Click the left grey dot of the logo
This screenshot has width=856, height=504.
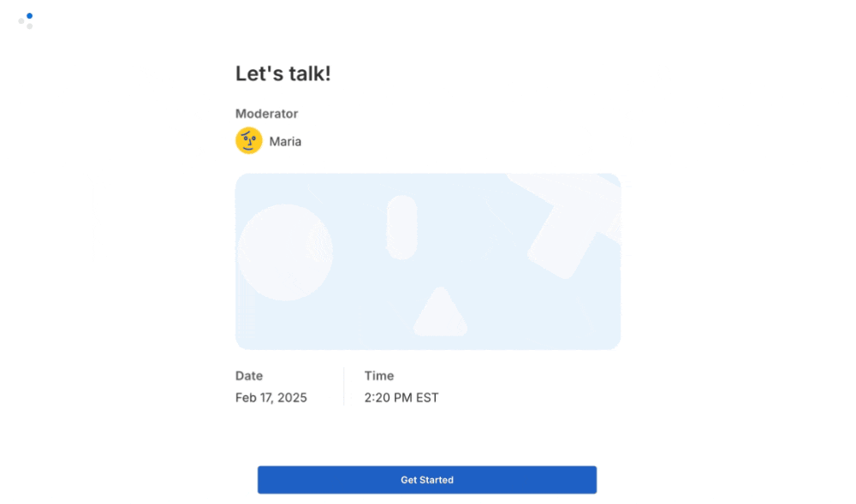21,21
